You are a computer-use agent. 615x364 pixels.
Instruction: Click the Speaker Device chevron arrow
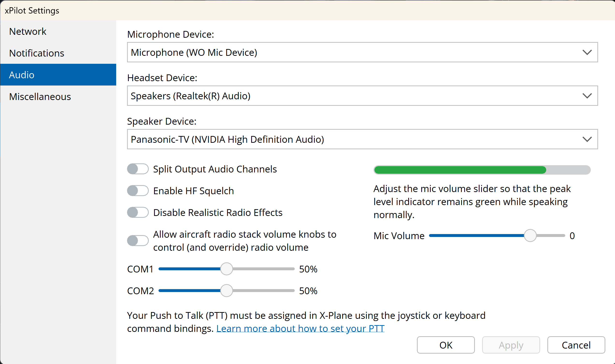(x=587, y=139)
